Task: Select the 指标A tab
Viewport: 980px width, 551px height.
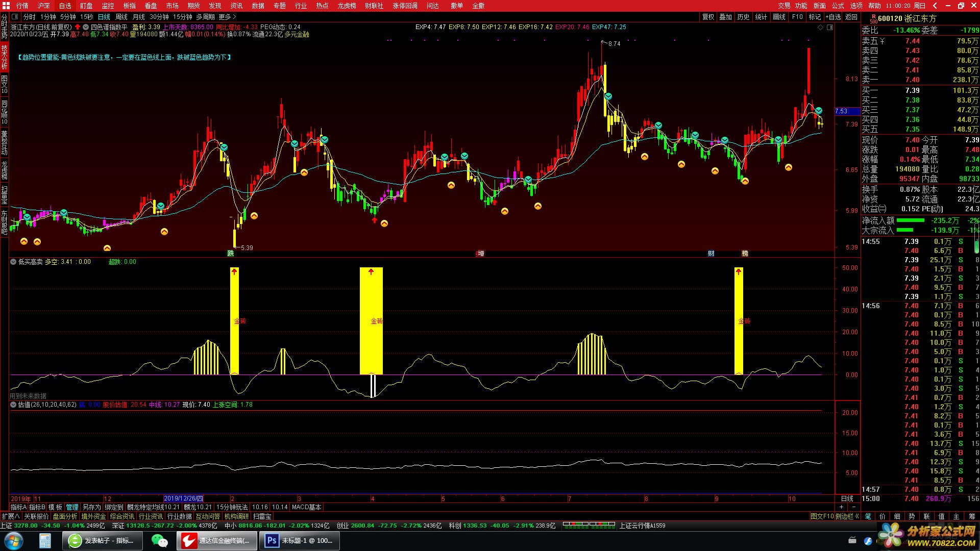Action: pos(18,507)
